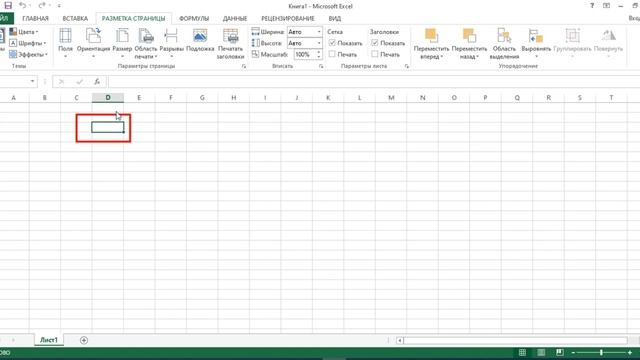Click the Масштаб scale percentage field

[x=304, y=54]
